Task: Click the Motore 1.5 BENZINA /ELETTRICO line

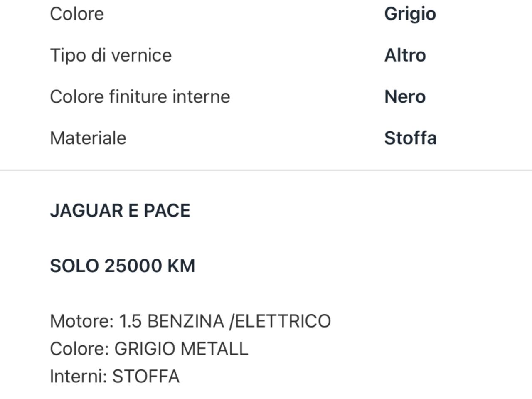Action: 190,321
